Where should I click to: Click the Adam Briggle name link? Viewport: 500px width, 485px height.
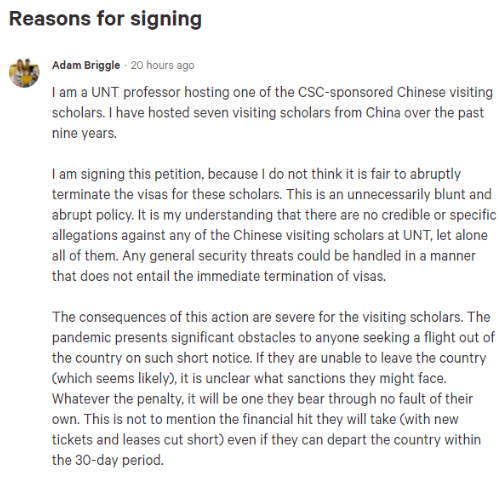tap(86, 65)
